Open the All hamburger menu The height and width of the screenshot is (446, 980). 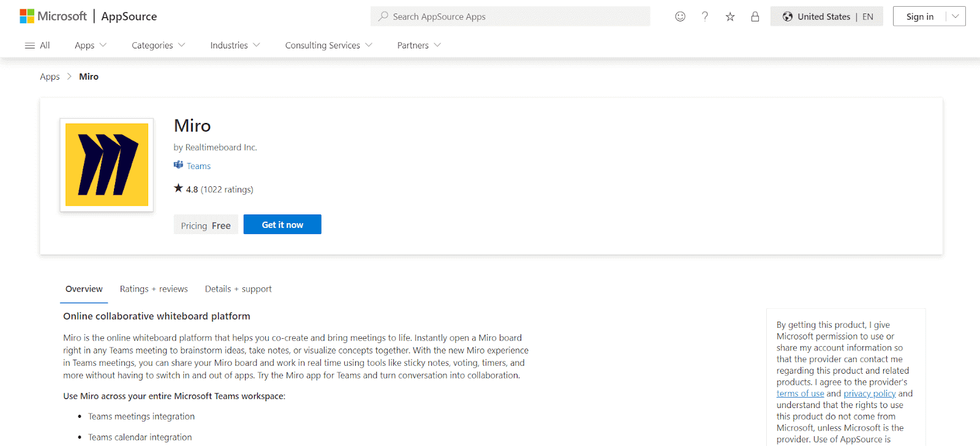pos(37,45)
